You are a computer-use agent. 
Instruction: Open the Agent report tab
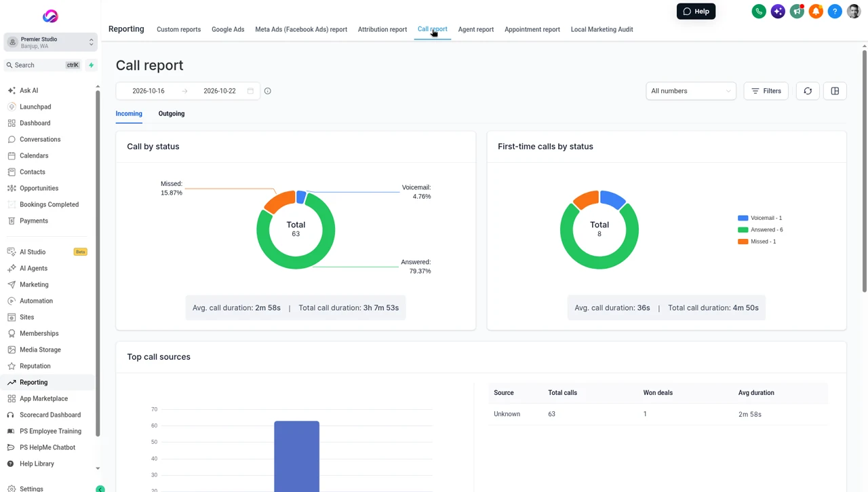(476, 29)
